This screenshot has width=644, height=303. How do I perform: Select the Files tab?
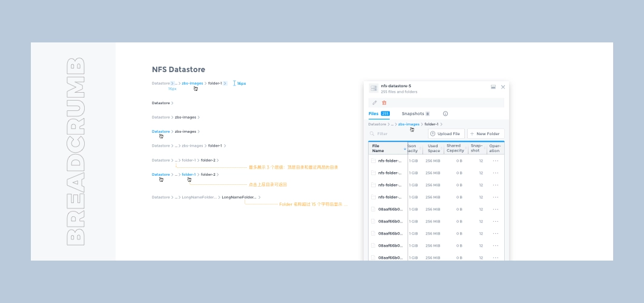tap(373, 114)
